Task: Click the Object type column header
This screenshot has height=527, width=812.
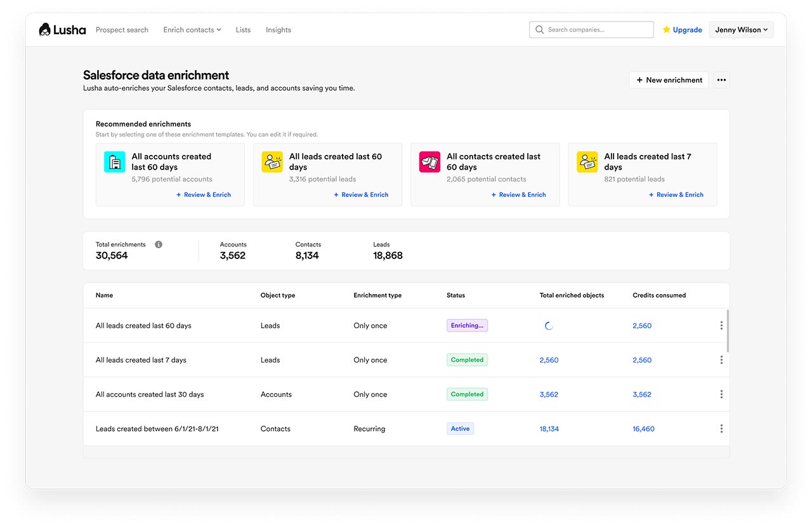Action: [x=278, y=295]
